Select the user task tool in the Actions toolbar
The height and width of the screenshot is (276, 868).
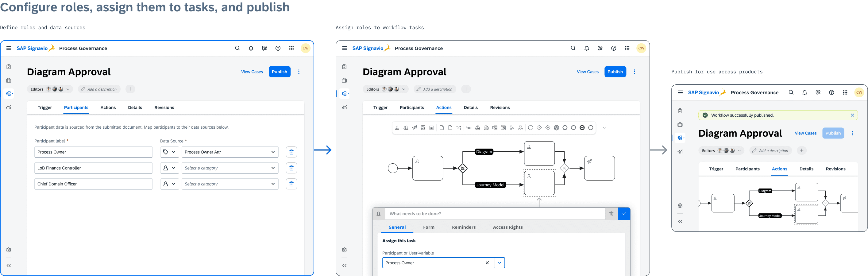click(x=397, y=128)
